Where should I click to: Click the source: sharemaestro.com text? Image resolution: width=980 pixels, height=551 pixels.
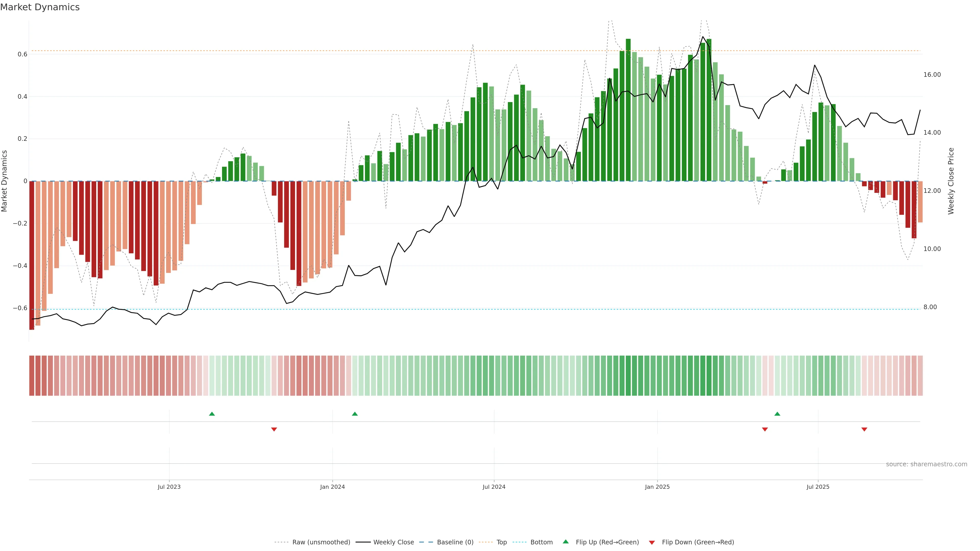(926, 464)
